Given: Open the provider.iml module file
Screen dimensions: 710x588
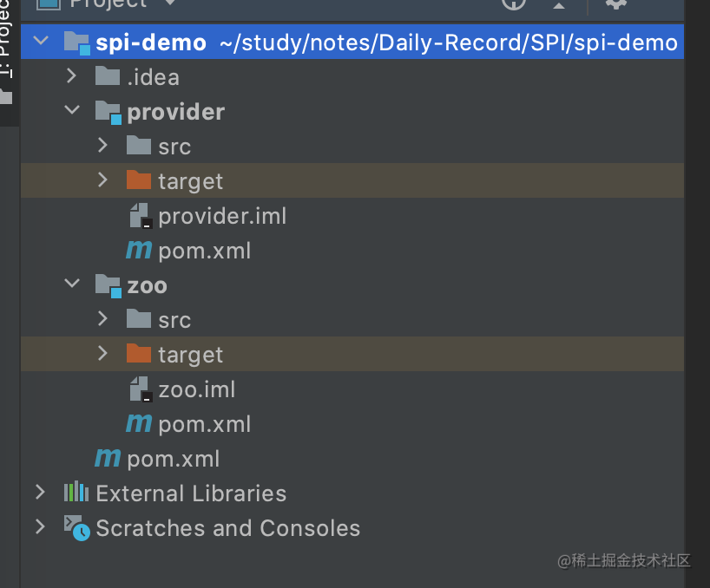Looking at the screenshot, I should (222, 215).
